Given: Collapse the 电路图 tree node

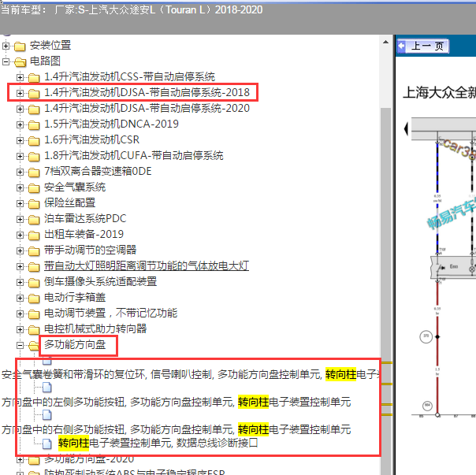Looking at the screenshot, I should [6, 61].
